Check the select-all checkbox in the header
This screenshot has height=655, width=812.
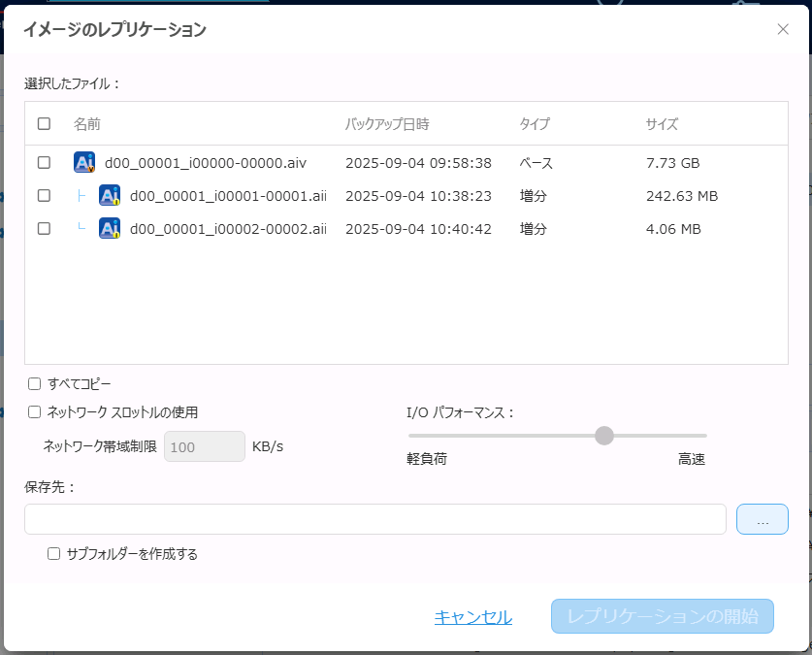[44, 123]
